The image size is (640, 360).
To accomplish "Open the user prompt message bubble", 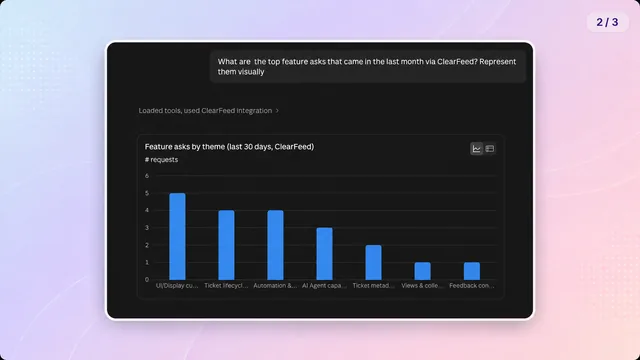I will tap(368, 67).
